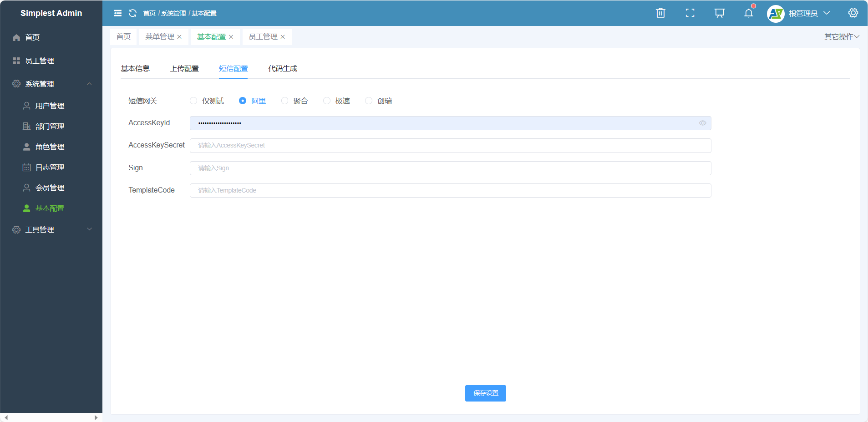Switch to the 代码生成 tab

tap(282, 68)
